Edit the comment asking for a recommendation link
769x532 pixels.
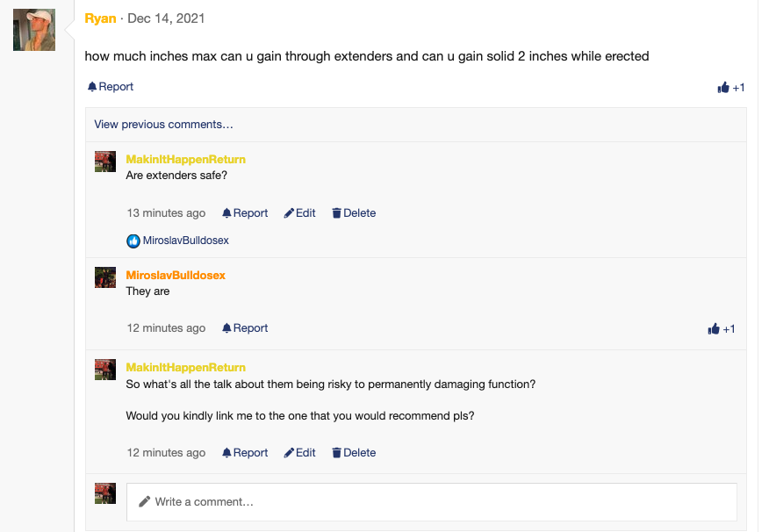299,452
